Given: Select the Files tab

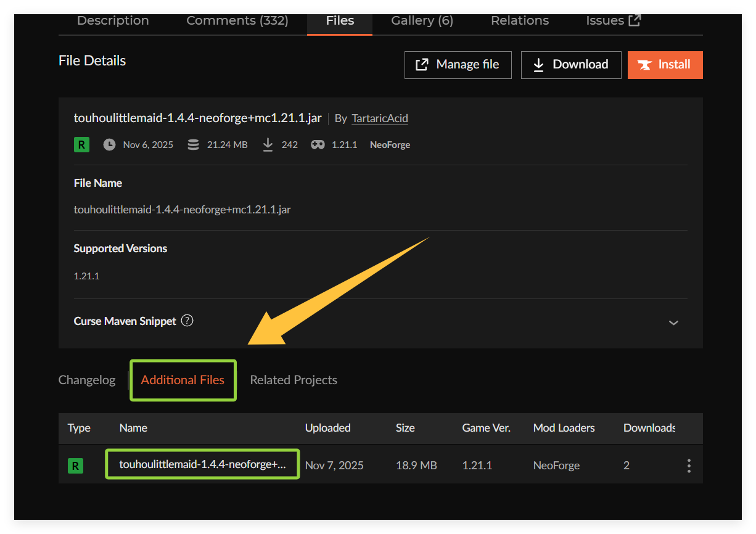Looking at the screenshot, I should pyautogui.click(x=340, y=20).
